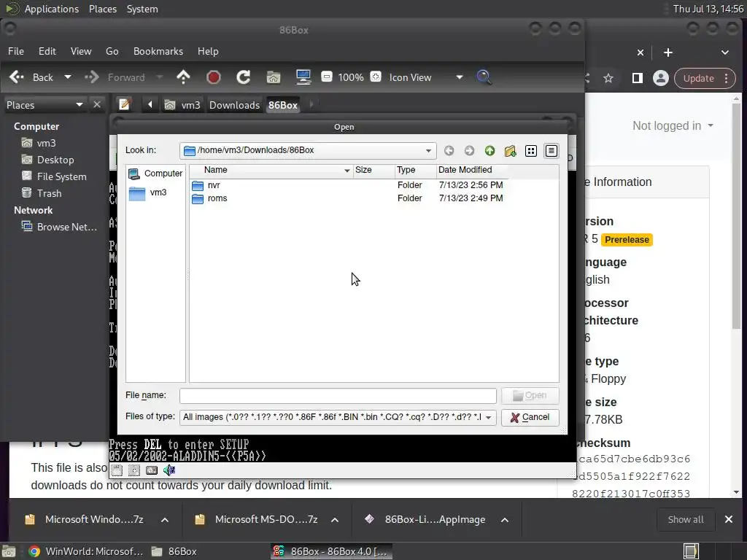Open the View menu in file manager
The width and height of the screenshot is (747, 560).
click(x=81, y=52)
